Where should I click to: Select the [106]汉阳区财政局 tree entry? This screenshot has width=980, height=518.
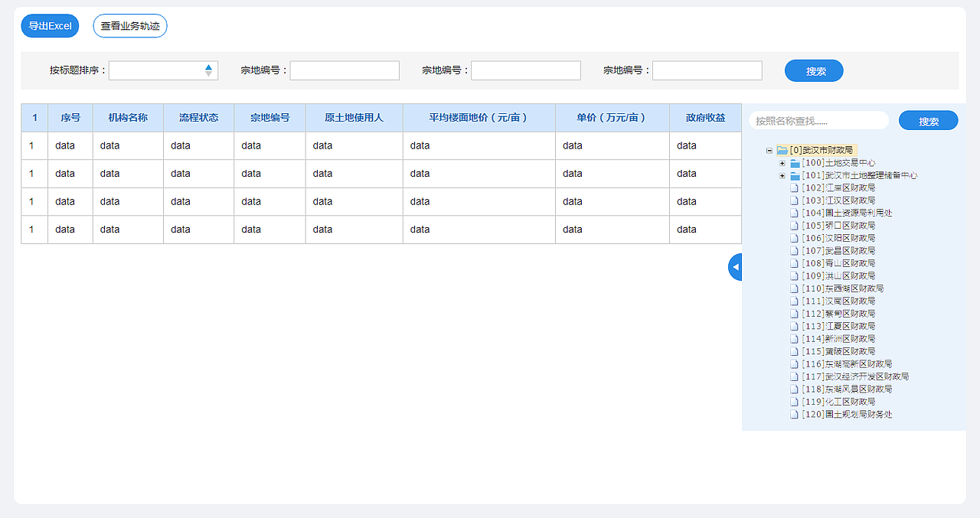838,237
